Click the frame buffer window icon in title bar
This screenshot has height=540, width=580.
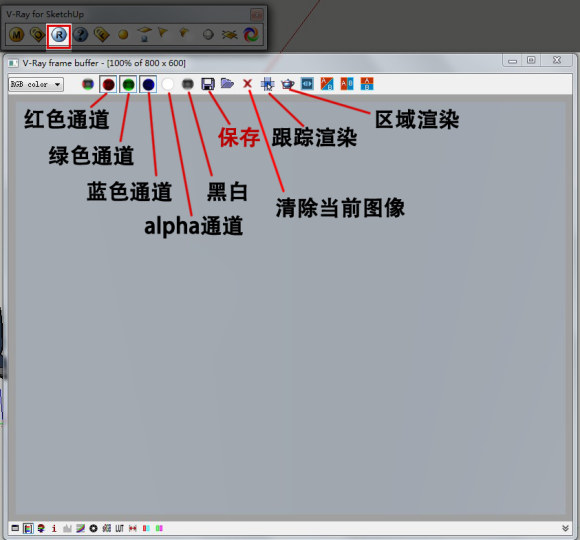pos(13,63)
